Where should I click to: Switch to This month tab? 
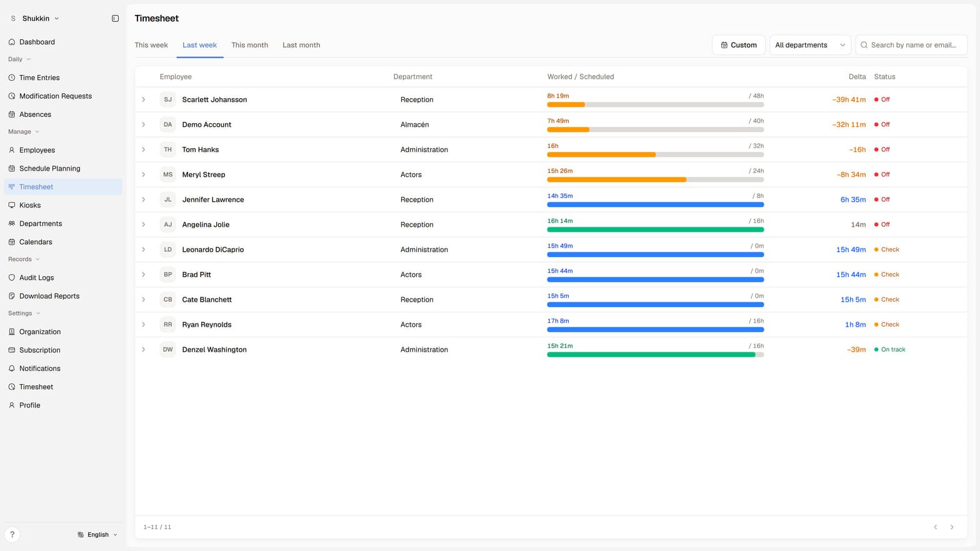point(249,45)
